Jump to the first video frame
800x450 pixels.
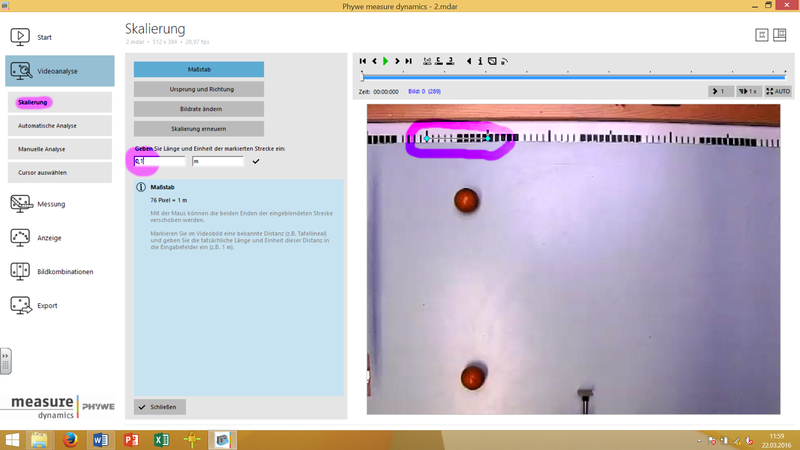pos(363,61)
